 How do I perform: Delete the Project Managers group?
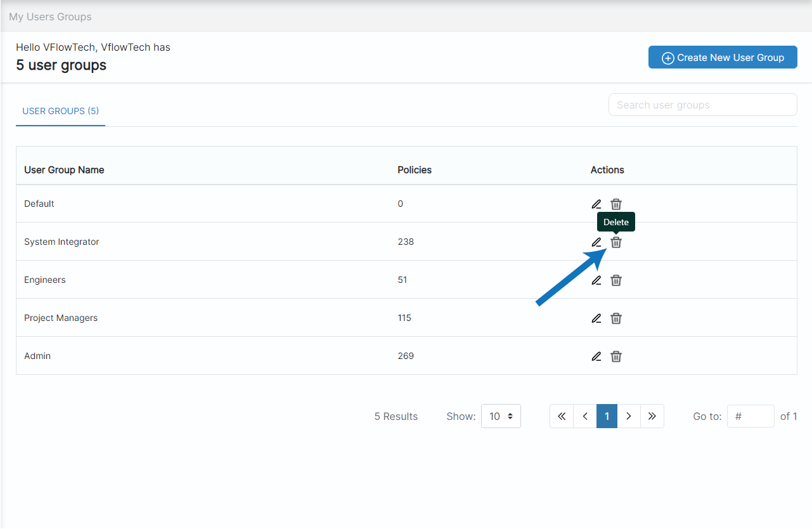pyautogui.click(x=615, y=318)
